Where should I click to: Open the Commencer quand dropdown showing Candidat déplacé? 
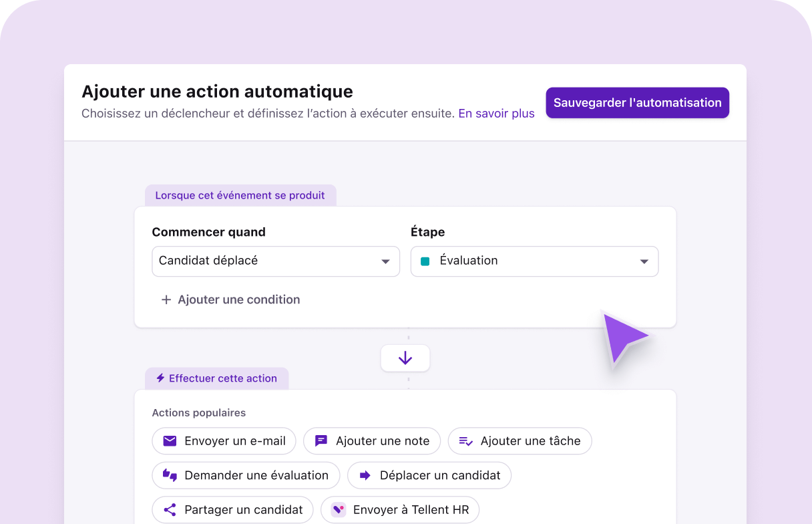[275, 261]
